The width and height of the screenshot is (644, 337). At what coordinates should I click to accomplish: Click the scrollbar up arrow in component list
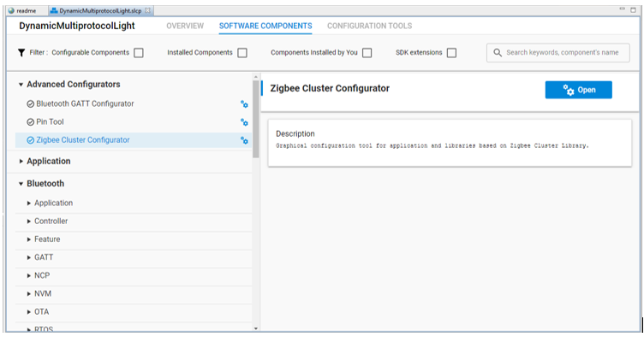coord(256,77)
